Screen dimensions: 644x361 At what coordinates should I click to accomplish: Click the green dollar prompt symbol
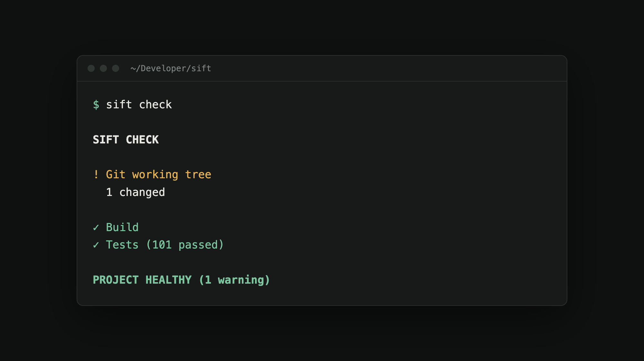pyautogui.click(x=96, y=105)
